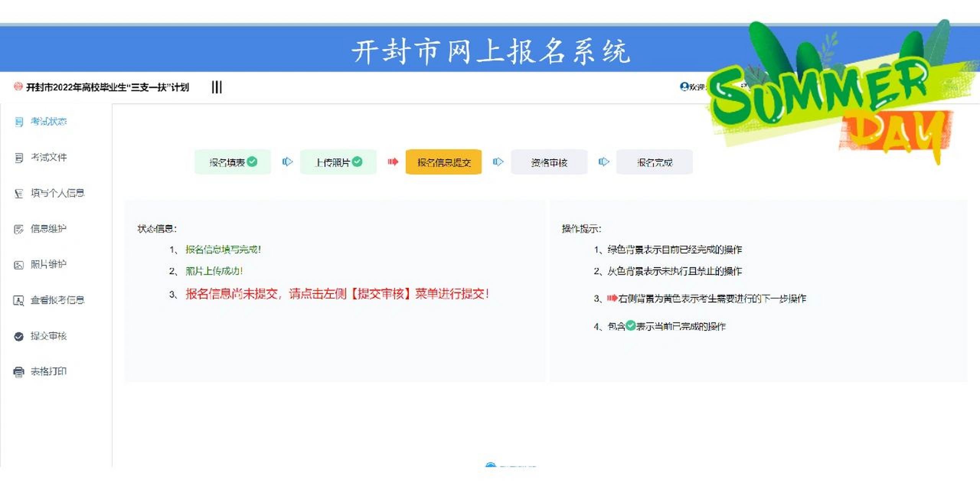Click the 状态信息: heading
This screenshot has height=490, width=980.
pyautogui.click(x=157, y=229)
